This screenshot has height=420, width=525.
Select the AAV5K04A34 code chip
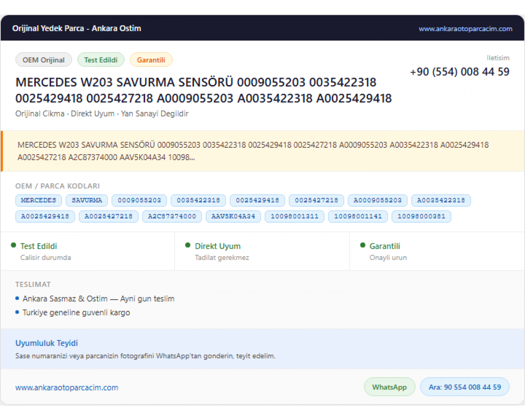[x=233, y=216]
